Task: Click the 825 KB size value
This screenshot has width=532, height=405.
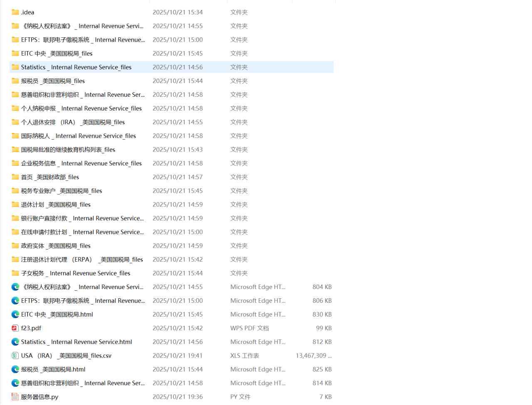Action: tap(322, 369)
